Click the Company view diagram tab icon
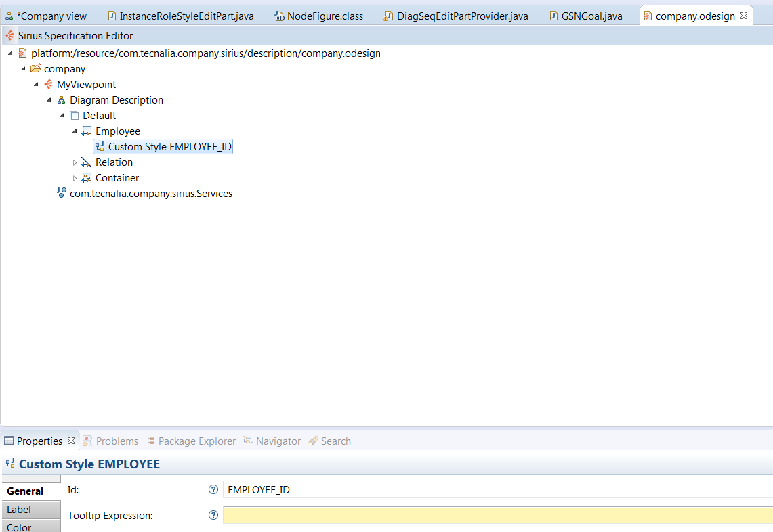The height and width of the screenshot is (532, 773). [9, 16]
